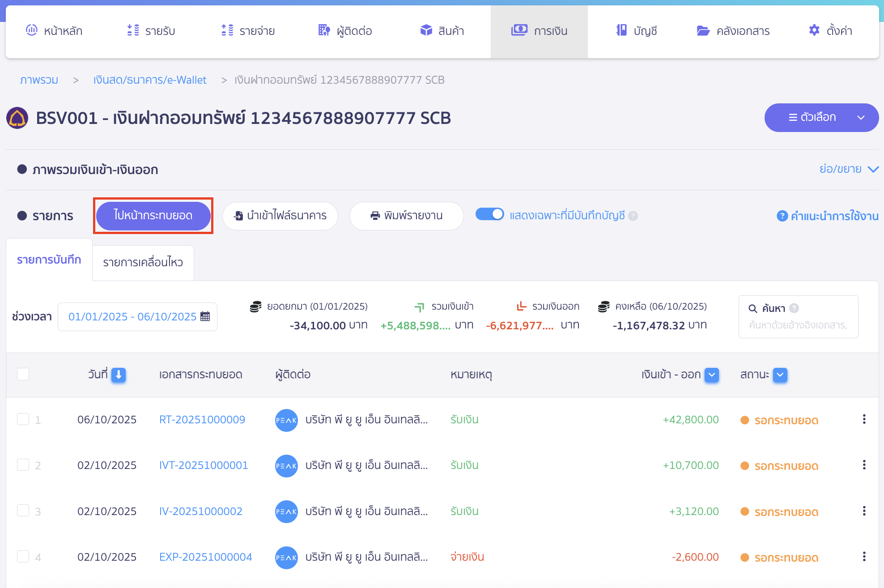Open the สถานะ column filter dropdown
Image resolution: width=884 pixels, height=588 pixels.
coord(780,375)
